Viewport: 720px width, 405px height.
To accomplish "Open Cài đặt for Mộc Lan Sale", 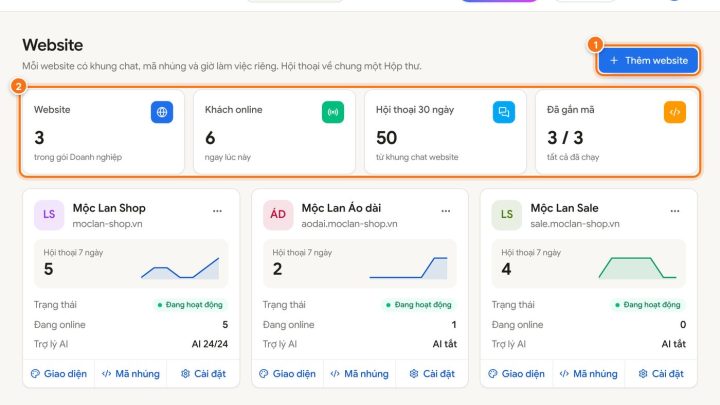I will [x=660, y=374].
